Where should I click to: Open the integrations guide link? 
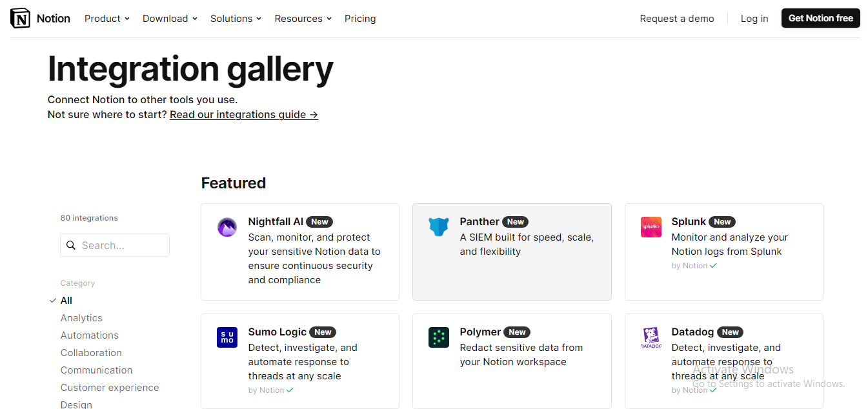point(244,115)
